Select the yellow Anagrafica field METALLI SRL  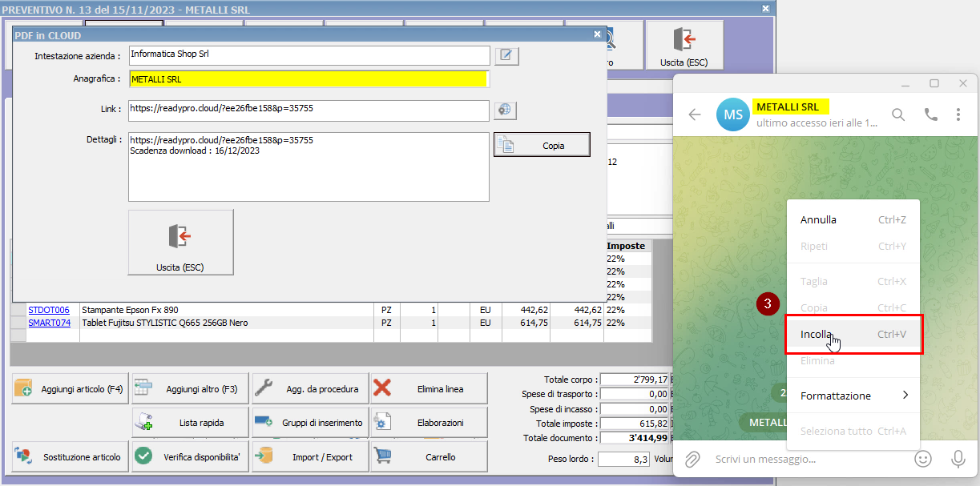[x=309, y=79]
